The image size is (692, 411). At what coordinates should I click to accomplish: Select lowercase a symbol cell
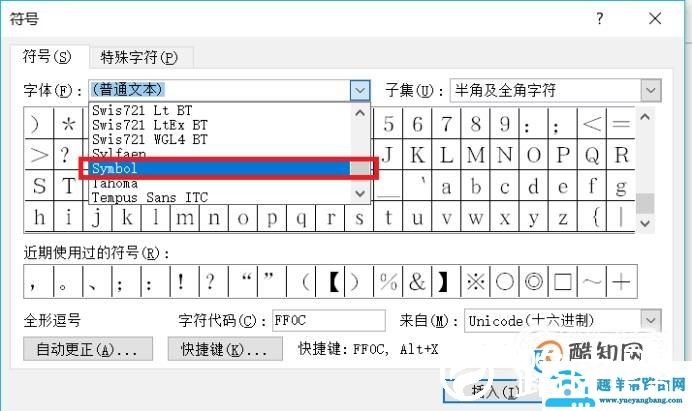pos(446,186)
